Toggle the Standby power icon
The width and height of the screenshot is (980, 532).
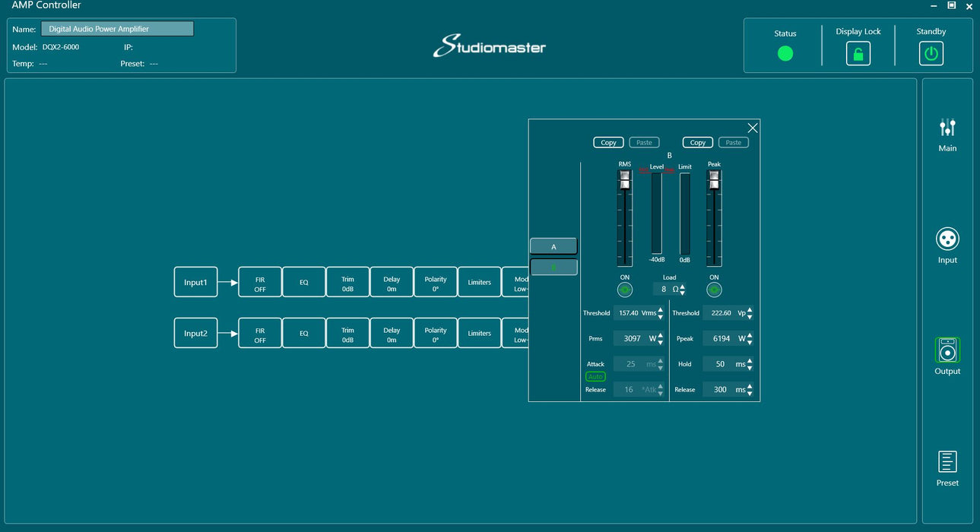(931, 54)
